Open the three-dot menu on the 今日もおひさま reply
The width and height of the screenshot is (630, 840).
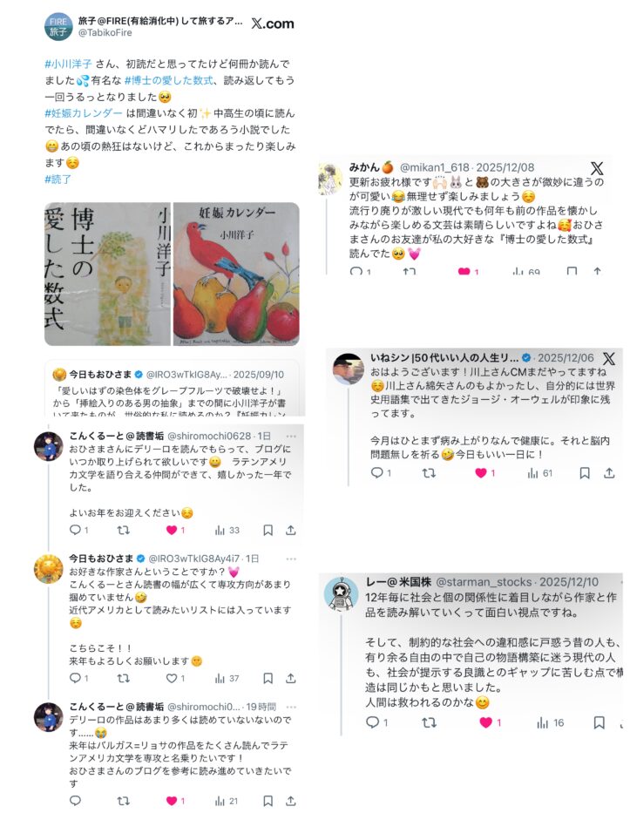point(291,559)
